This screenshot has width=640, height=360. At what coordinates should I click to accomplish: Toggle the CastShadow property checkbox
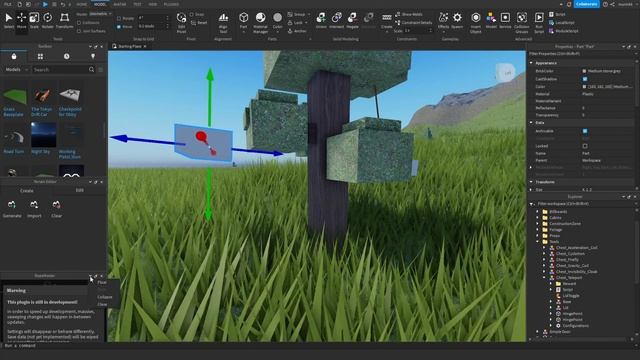(585, 79)
